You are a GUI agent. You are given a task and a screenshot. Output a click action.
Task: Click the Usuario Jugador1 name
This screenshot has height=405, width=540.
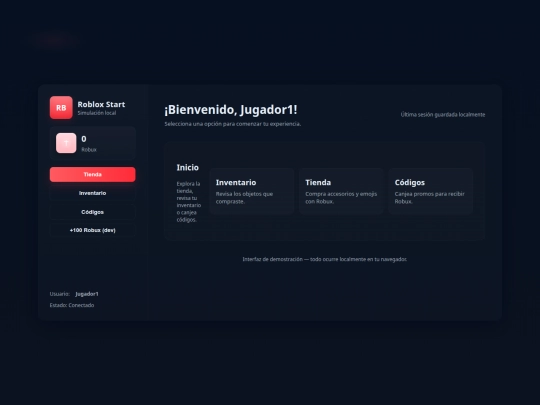point(87,294)
